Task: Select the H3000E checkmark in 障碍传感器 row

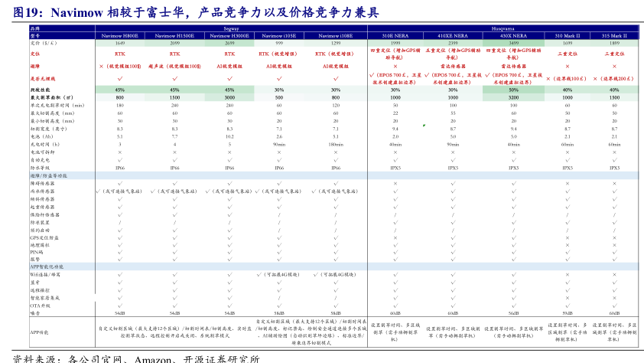Action: click(x=229, y=183)
